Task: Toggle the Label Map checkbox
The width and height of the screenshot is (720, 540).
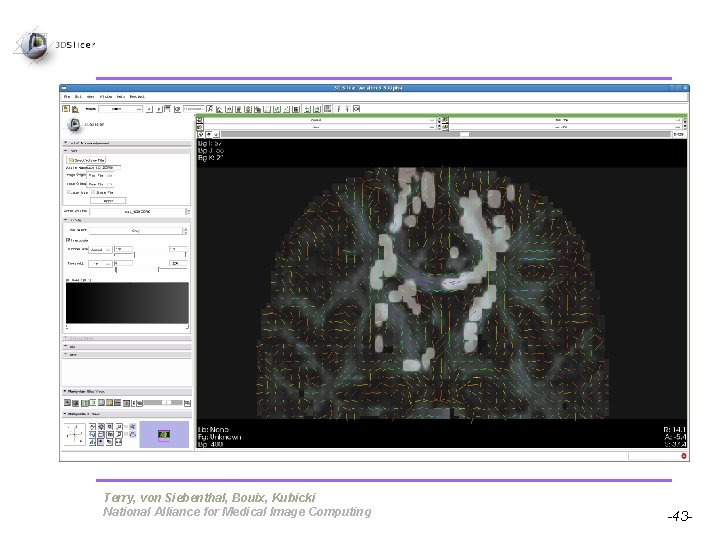Action: click(68, 192)
